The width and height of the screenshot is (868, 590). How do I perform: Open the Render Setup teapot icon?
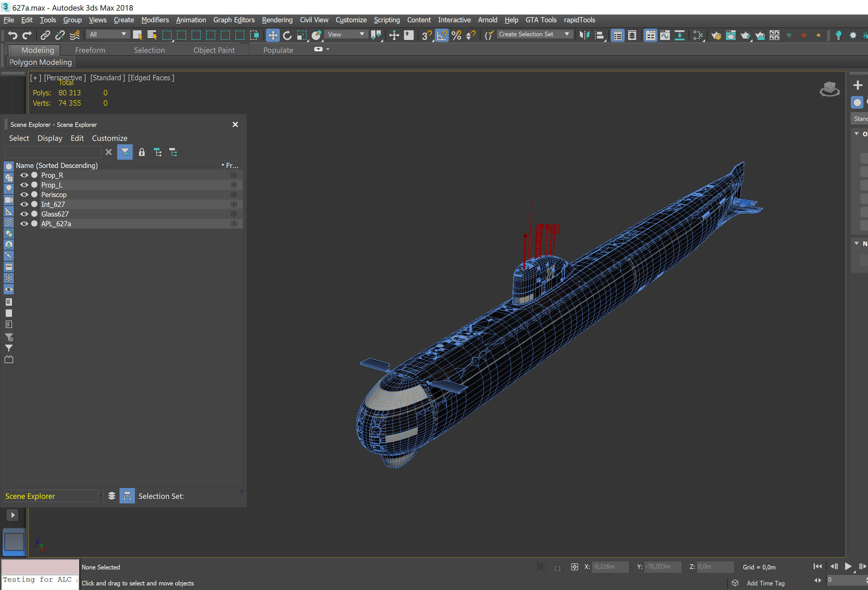[716, 35]
